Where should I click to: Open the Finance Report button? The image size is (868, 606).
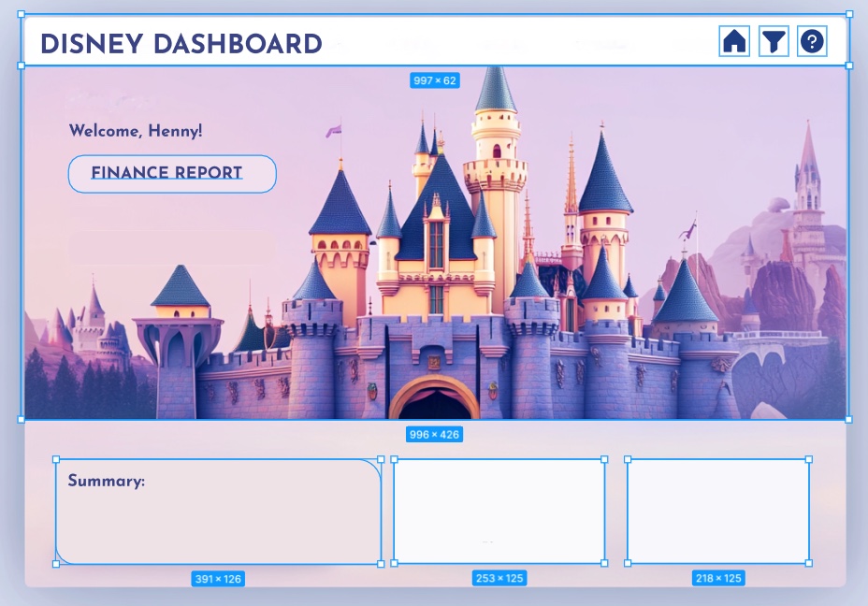(172, 174)
